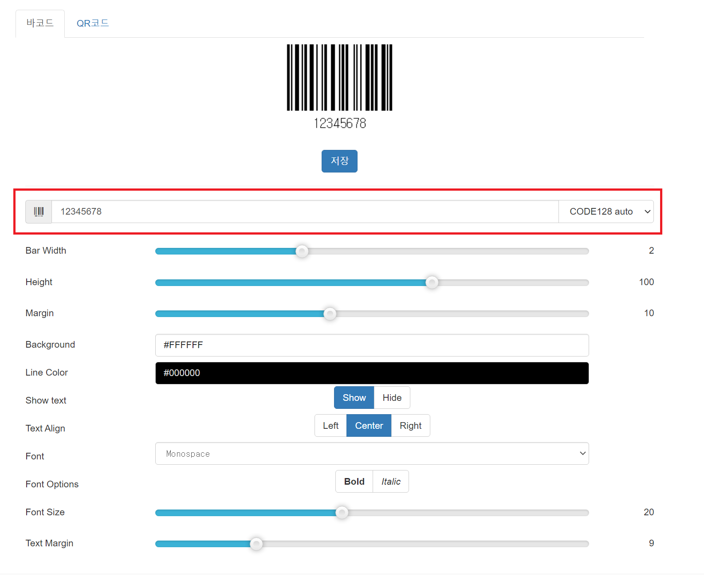
Task: Toggle Italic font option
Action: pyautogui.click(x=391, y=482)
